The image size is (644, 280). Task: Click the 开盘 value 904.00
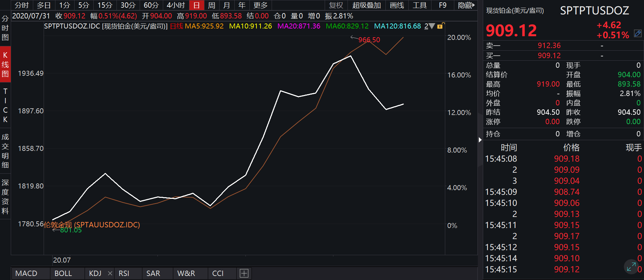click(629, 75)
